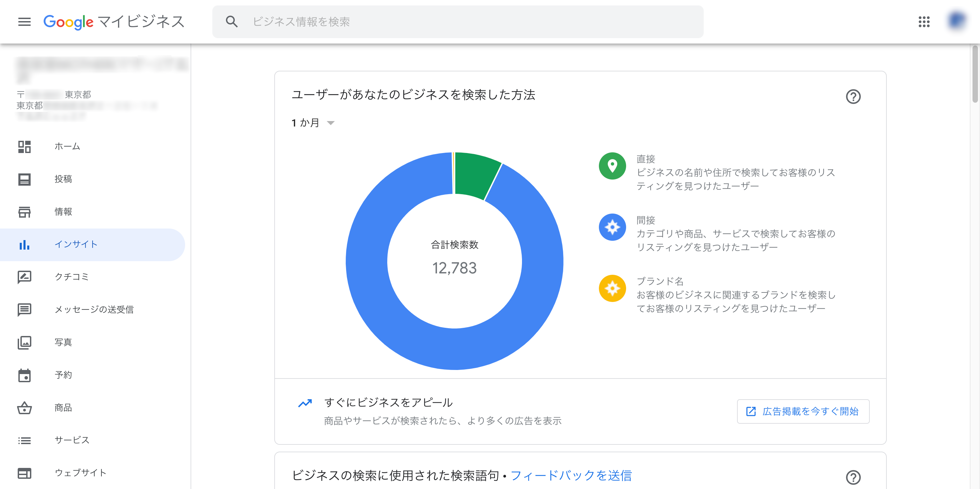Open the 1 か月 period dropdown
980x489 pixels.
313,123
